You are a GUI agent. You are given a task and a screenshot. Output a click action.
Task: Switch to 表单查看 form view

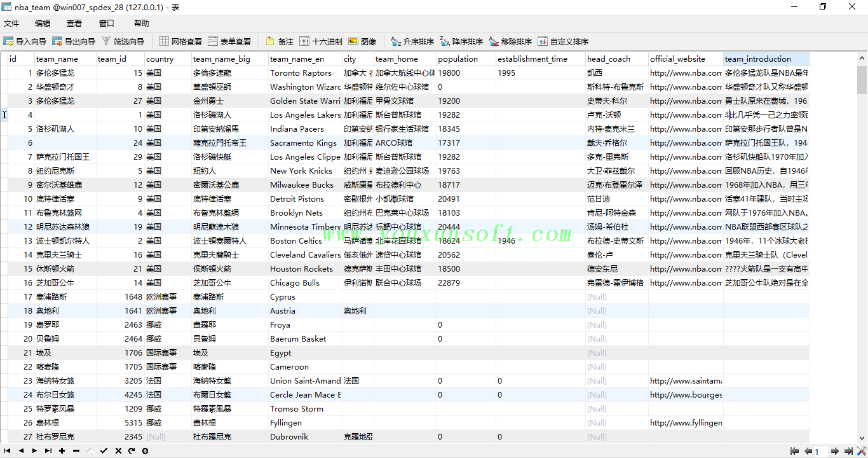point(229,41)
